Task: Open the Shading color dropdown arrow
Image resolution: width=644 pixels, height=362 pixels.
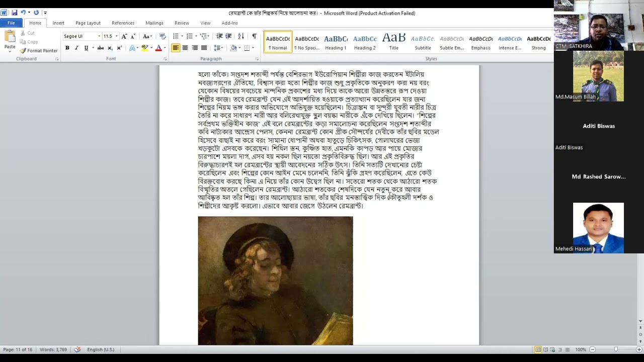Action: 239,48
